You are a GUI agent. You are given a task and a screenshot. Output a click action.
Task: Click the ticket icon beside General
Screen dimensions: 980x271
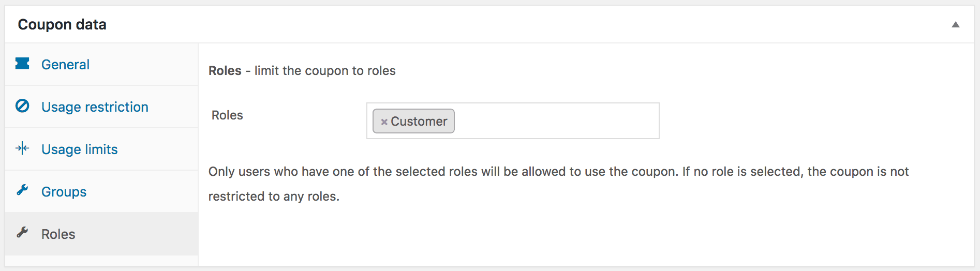coord(22,64)
